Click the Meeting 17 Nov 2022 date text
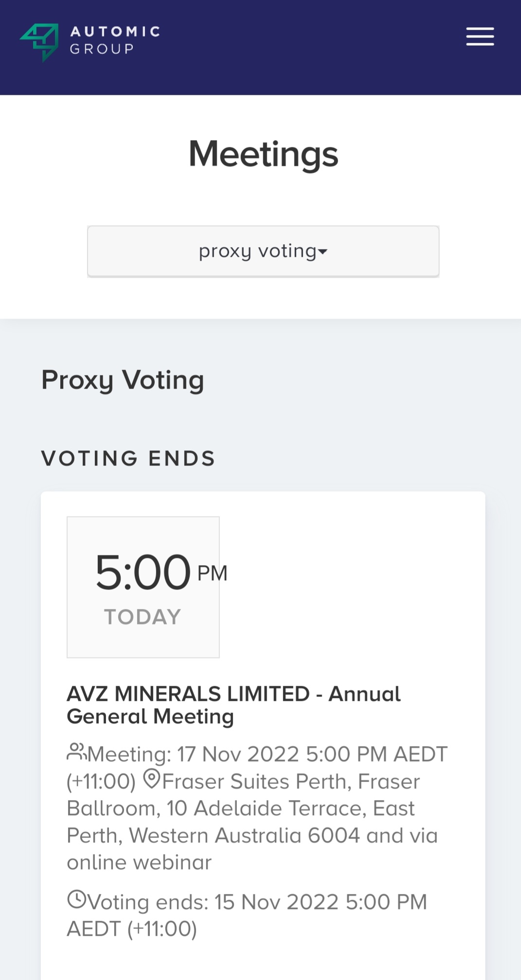Viewport: 521px width, 980px height. pos(268,754)
